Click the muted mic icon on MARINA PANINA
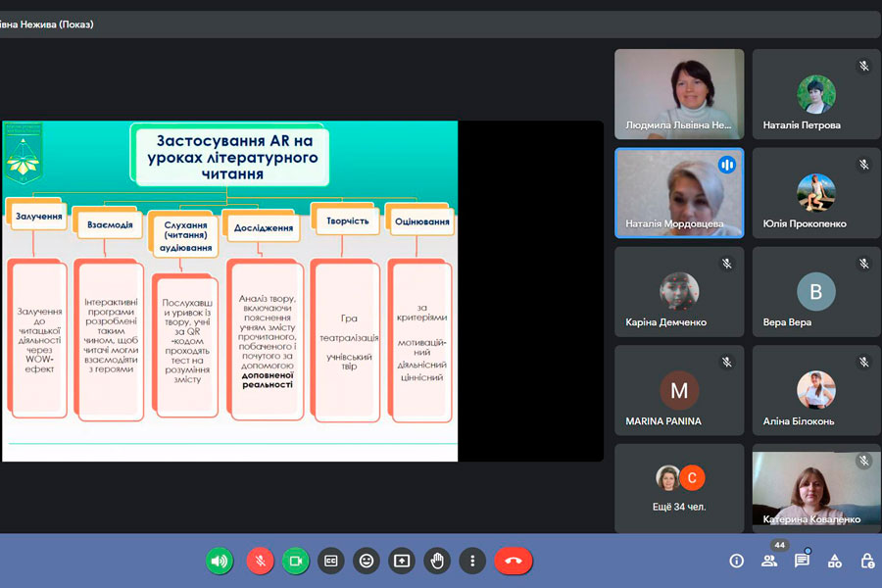Image resolution: width=882 pixels, height=588 pixels. click(x=727, y=362)
